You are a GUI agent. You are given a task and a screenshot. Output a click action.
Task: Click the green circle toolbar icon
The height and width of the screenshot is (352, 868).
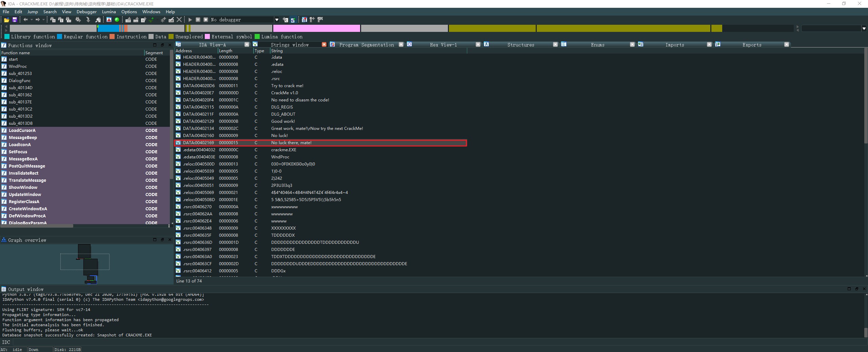[x=117, y=20]
